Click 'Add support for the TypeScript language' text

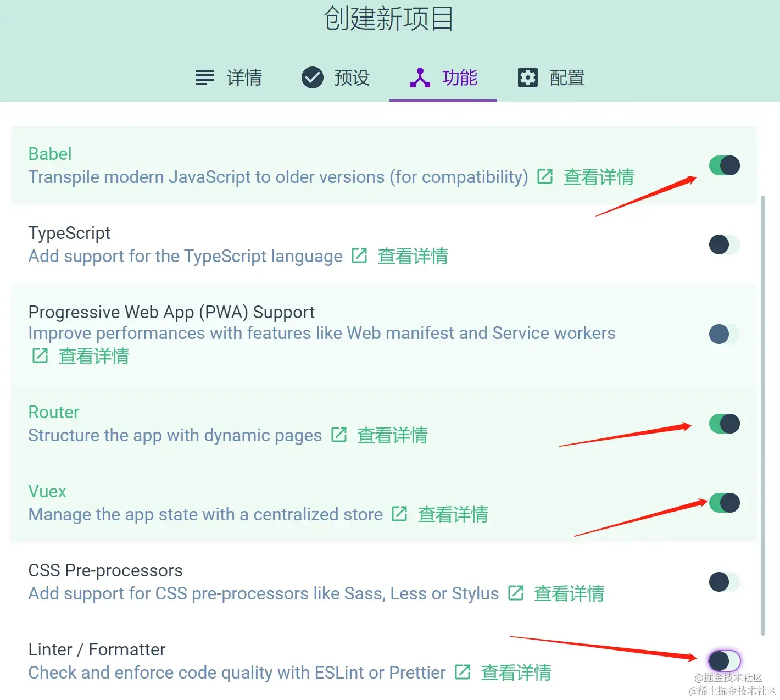pyautogui.click(x=185, y=256)
